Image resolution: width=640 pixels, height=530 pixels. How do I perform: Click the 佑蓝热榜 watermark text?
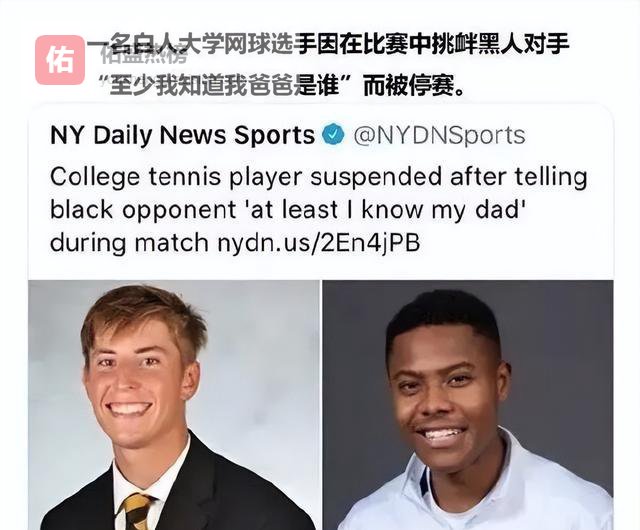pyautogui.click(x=144, y=56)
